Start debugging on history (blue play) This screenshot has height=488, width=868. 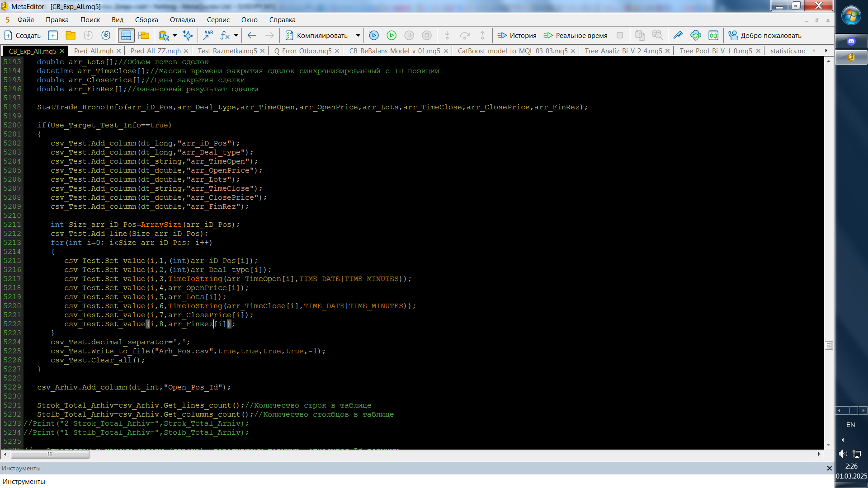coord(374,35)
